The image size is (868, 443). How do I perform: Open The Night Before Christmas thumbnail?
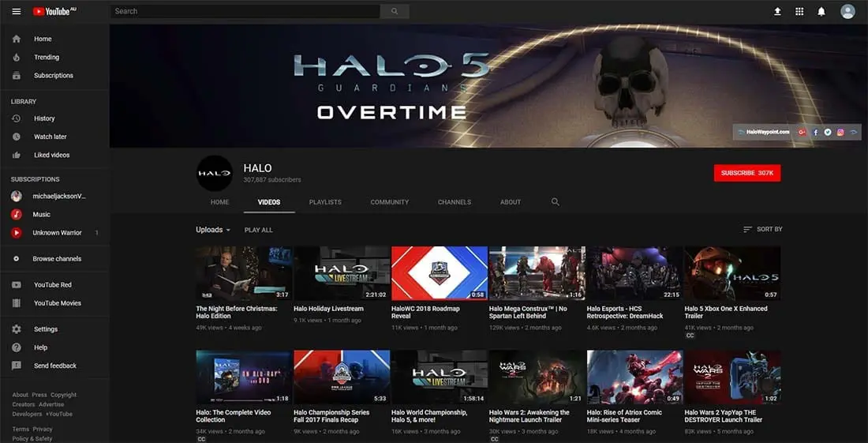pyautogui.click(x=244, y=273)
